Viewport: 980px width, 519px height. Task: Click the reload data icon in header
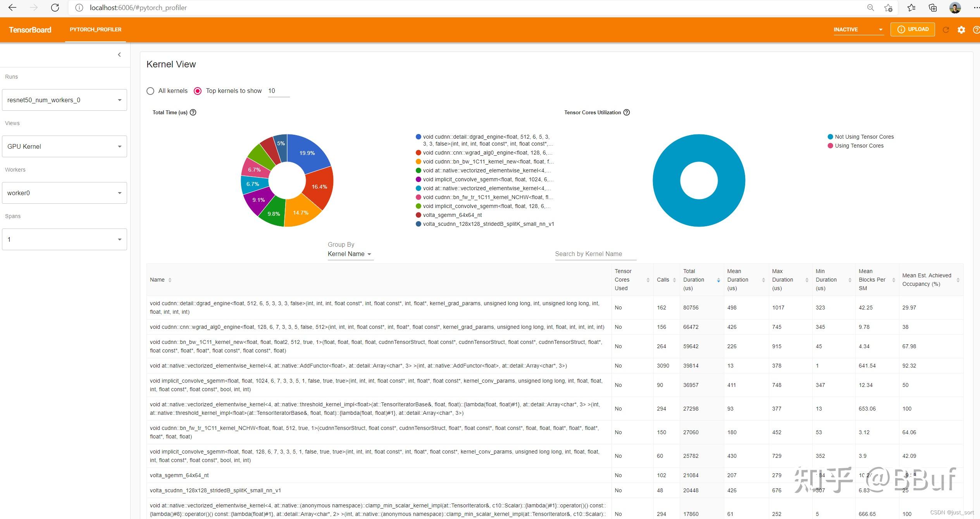point(946,30)
